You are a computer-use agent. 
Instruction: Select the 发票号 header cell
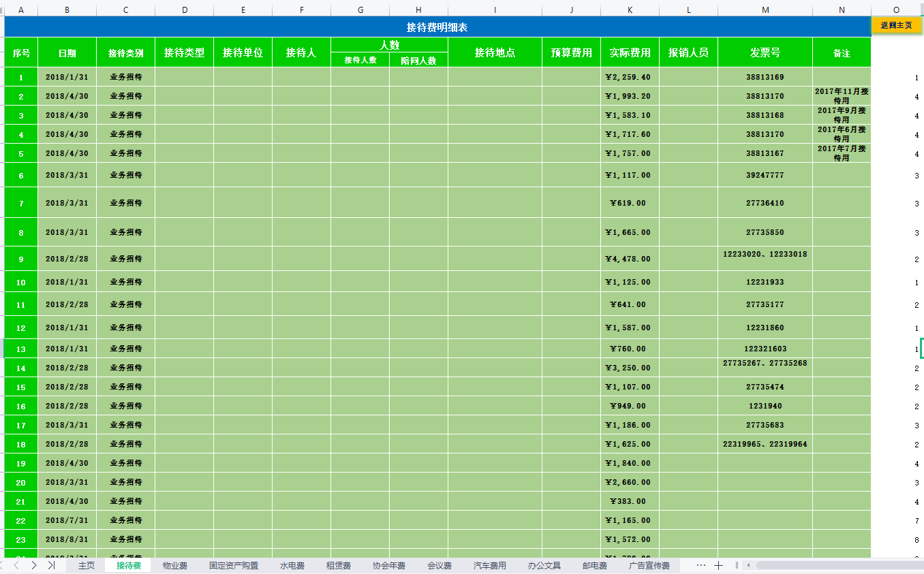pos(765,52)
